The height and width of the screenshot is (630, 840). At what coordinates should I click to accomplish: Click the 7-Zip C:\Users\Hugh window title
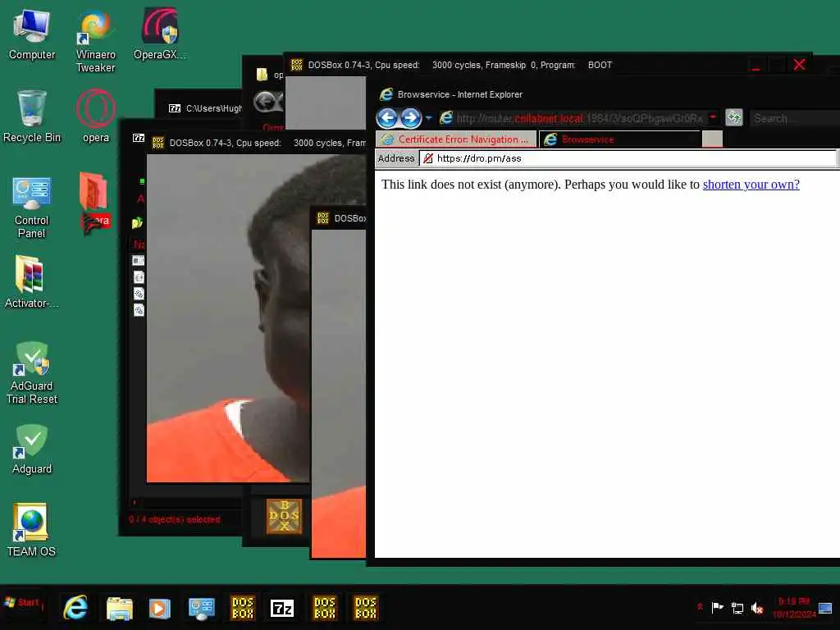214,108
